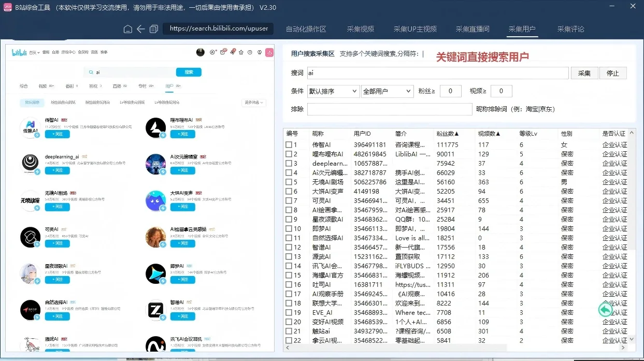The height and width of the screenshot is (361, 644).
Task: Open the 默认排序 sort dropdown
Action: [333, 91]
